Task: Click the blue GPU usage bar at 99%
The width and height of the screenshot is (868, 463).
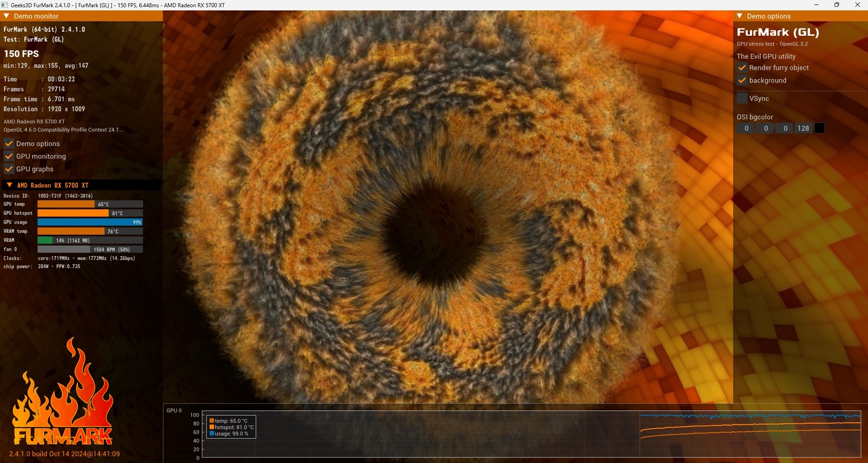Action: [90, 222]
